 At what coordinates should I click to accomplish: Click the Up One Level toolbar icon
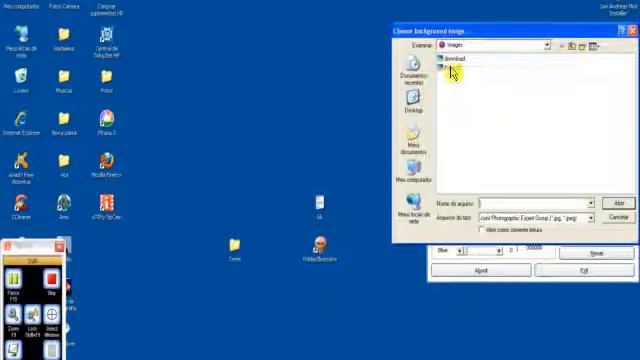click(572, 46)
